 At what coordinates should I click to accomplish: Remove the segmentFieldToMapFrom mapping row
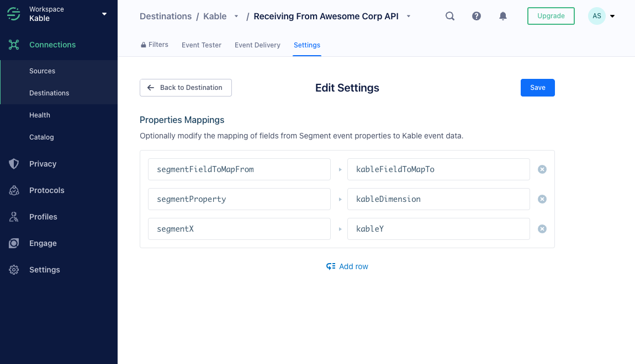[542, 169]
